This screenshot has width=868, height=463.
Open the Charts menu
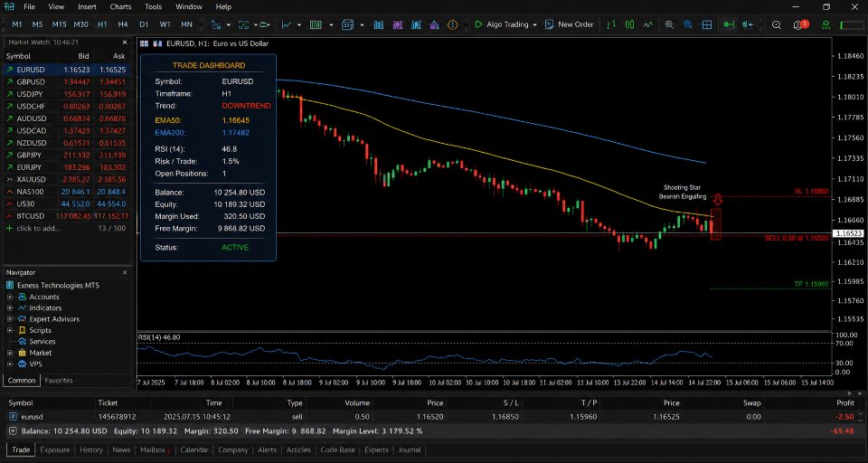click(120, 6)
